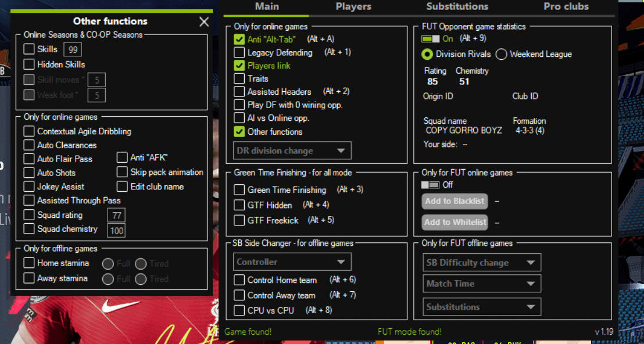Image resolution: width=644 pixels, height=344 pixels.
Task: Check Play DF with 0 wining opp.
Action: 239,105
